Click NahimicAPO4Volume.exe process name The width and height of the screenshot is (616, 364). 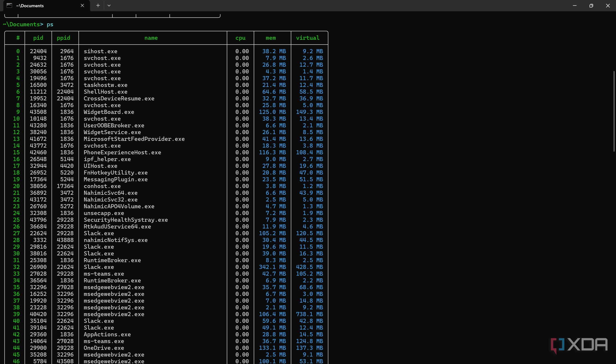pyautogui.click(x=119, y=206)
